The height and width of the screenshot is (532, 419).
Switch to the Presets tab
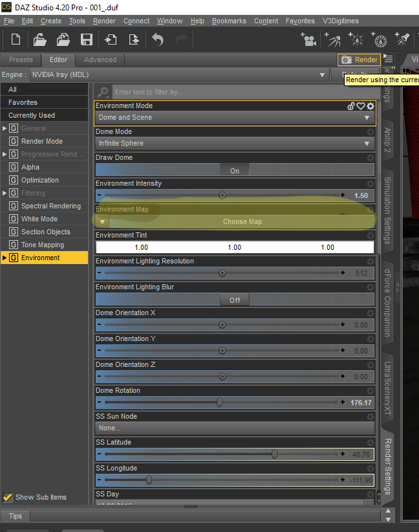tap(21, 60)
